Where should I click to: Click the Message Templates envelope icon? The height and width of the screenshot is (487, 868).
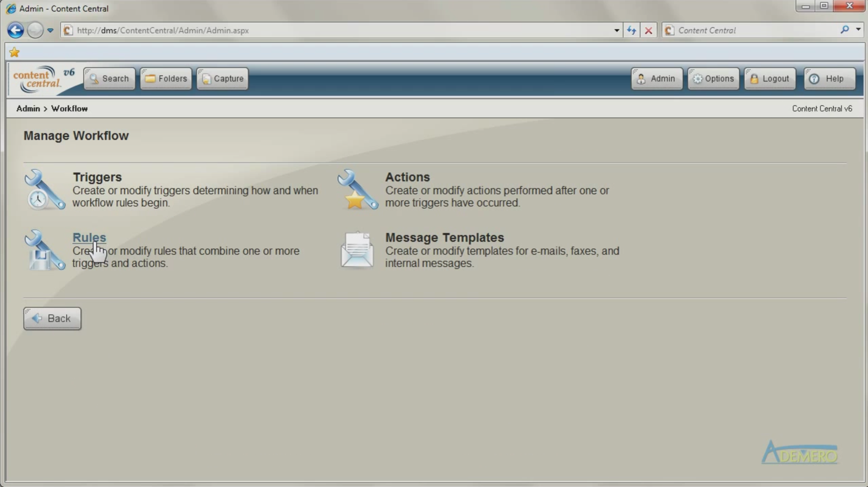(x=357, y=250)
